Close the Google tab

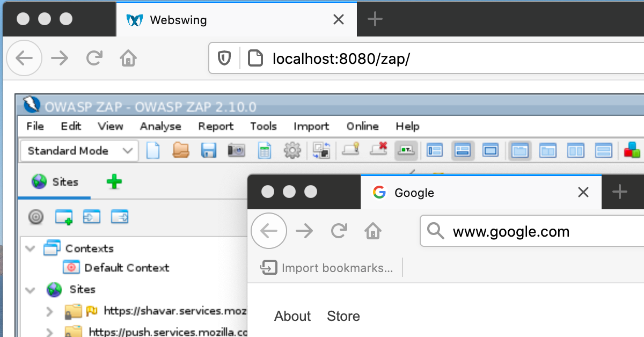coord(583,192)
